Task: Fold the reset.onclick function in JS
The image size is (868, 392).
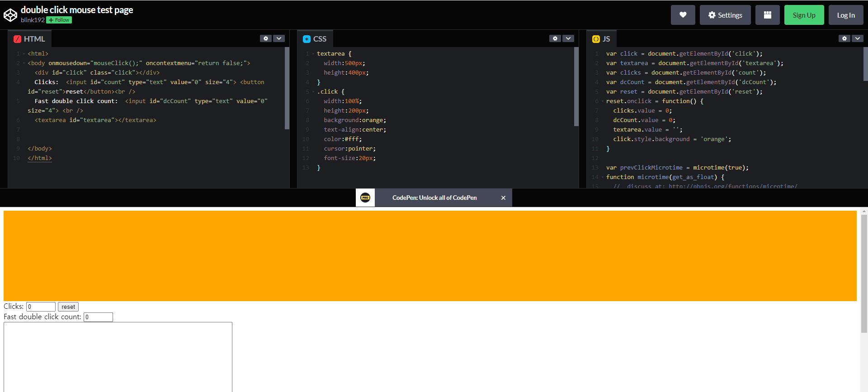Action: (602, 101)
